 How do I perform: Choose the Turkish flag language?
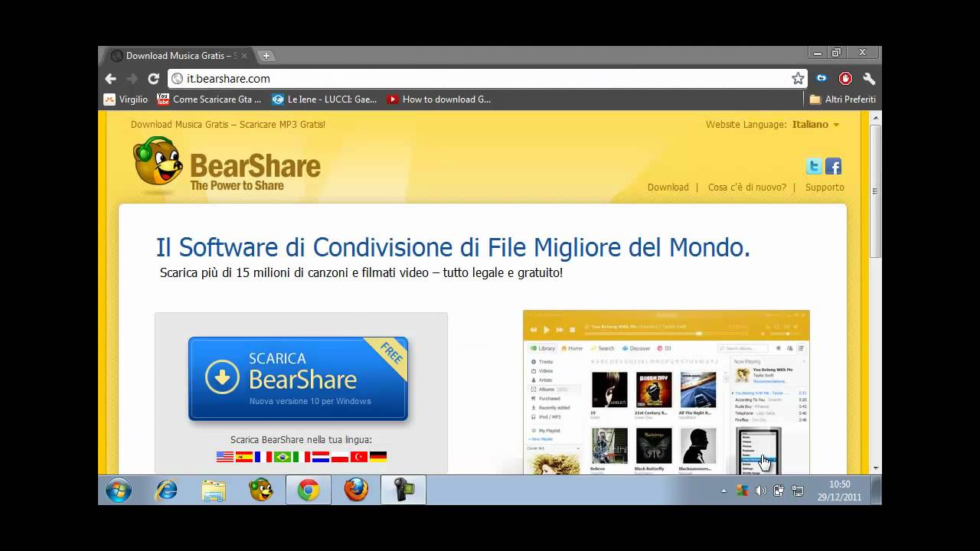[x=359, y=457]
